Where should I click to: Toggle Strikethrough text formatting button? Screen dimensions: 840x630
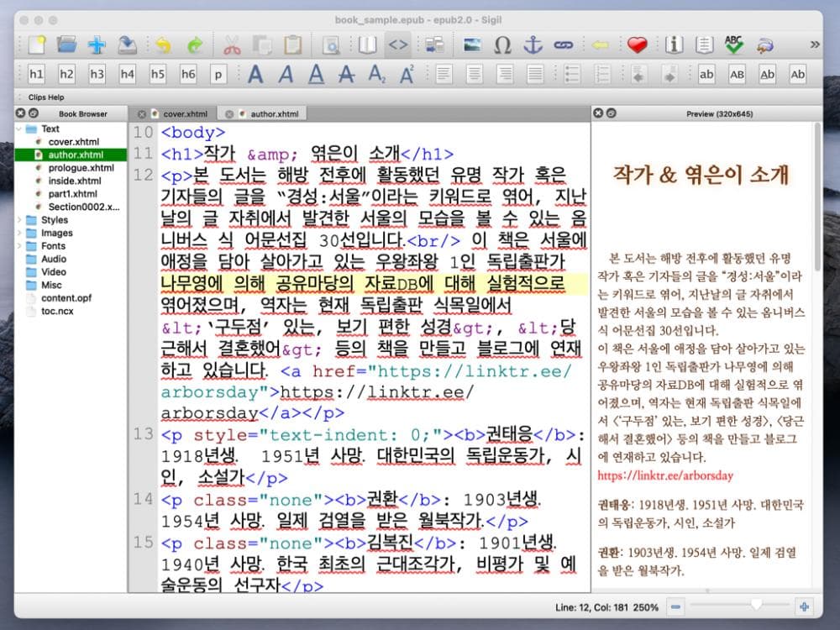346,75
